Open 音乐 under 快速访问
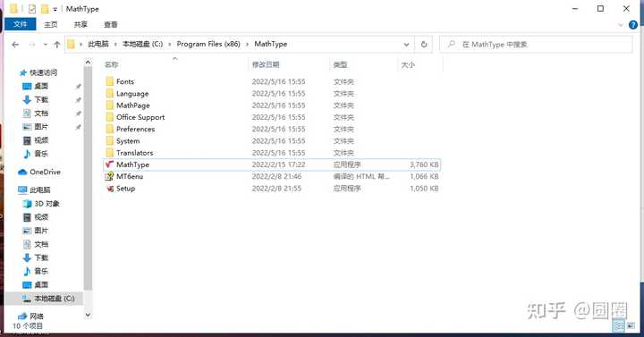The height and width of the screenshot is (337, 644). [36, 154]
